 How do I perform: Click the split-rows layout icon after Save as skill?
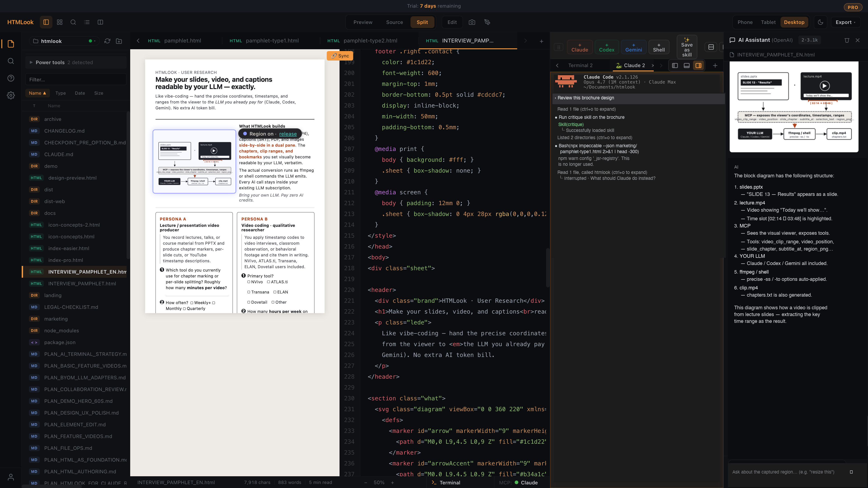[711, 47]
